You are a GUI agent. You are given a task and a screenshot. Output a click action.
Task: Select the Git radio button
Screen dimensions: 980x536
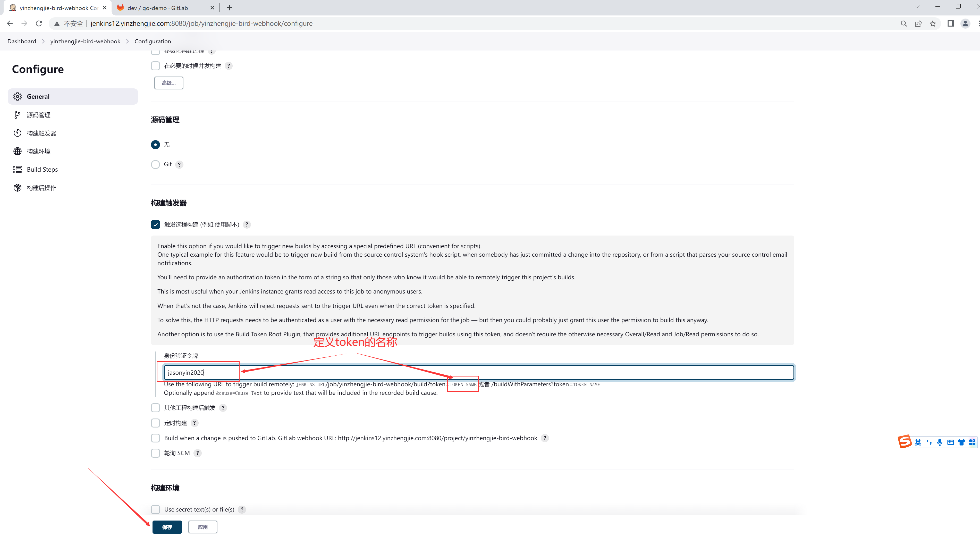click(155, 164)
